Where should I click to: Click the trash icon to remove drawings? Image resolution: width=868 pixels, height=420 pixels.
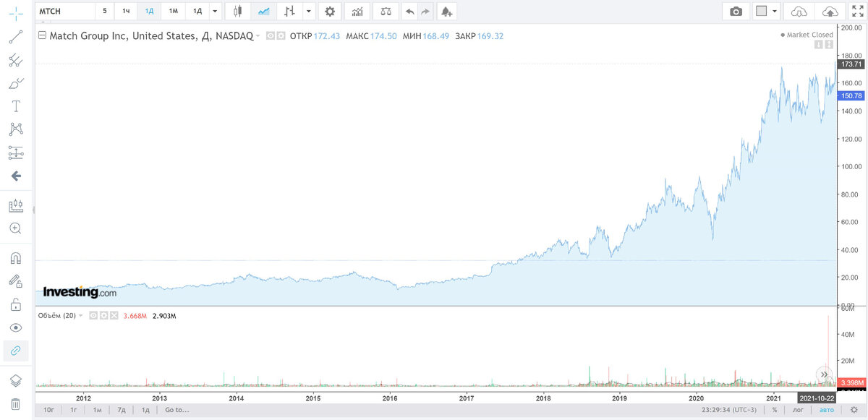16,403
